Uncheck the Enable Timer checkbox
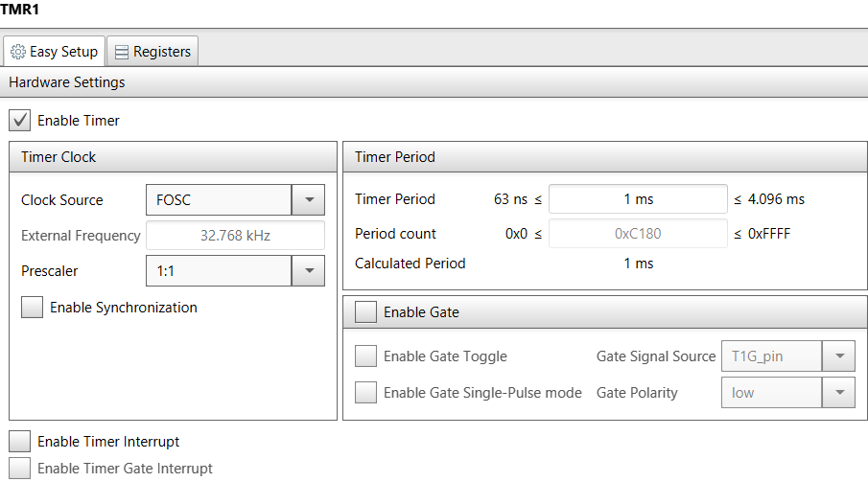Image resolution: width=868 pixels, height=482 pixels. 19,121
